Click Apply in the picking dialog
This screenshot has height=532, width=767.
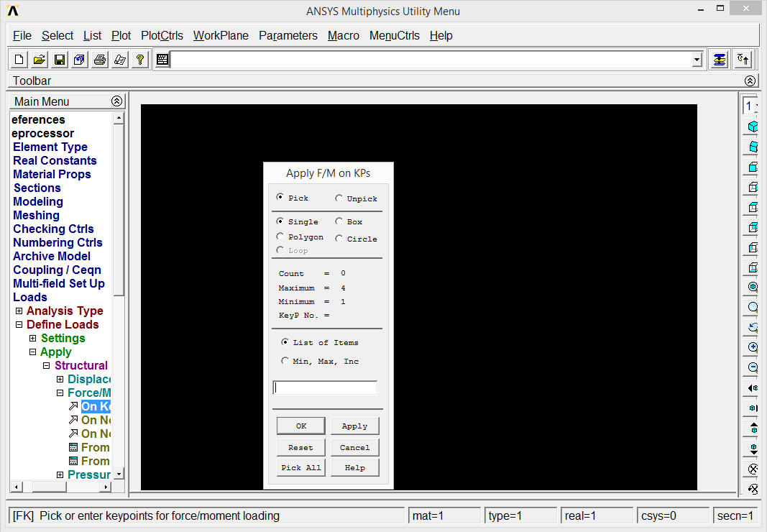coord(354,426)
